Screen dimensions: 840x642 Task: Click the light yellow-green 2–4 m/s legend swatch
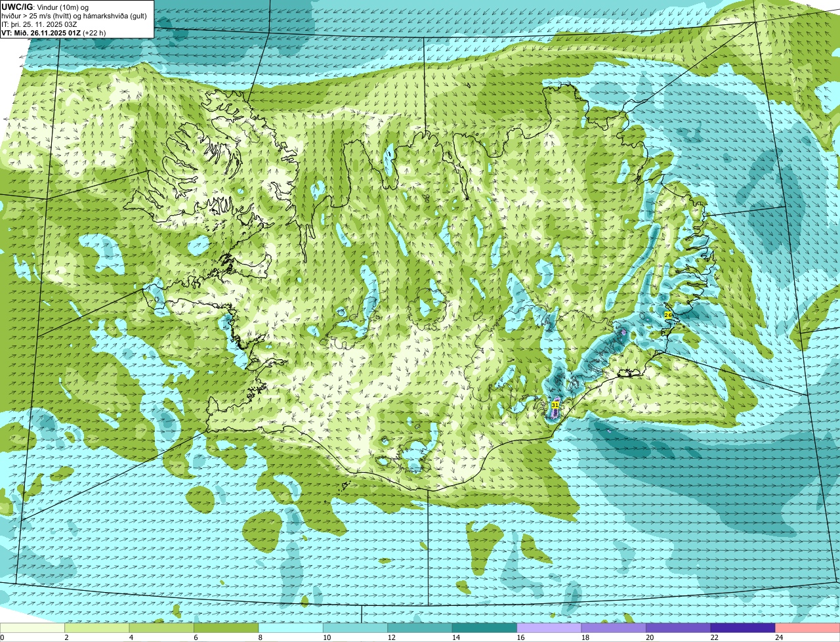97,628
